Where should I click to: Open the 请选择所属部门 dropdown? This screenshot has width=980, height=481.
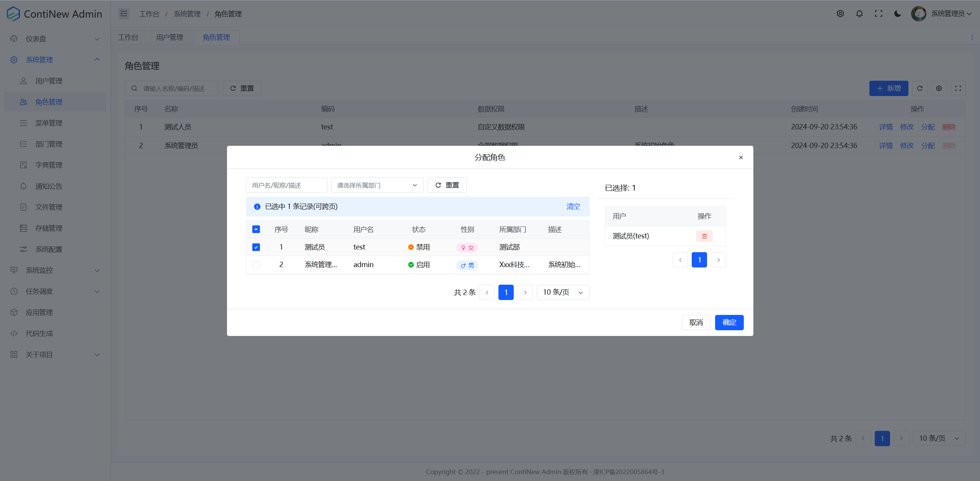[x=377, y=185]
